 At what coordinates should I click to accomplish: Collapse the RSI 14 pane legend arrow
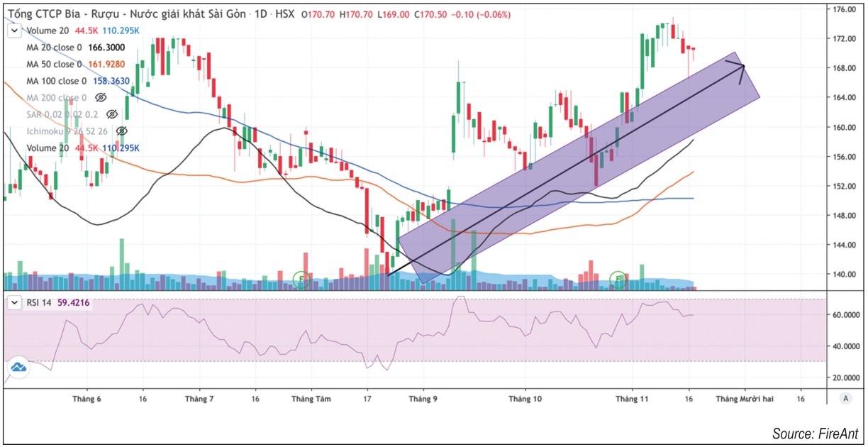14,304
